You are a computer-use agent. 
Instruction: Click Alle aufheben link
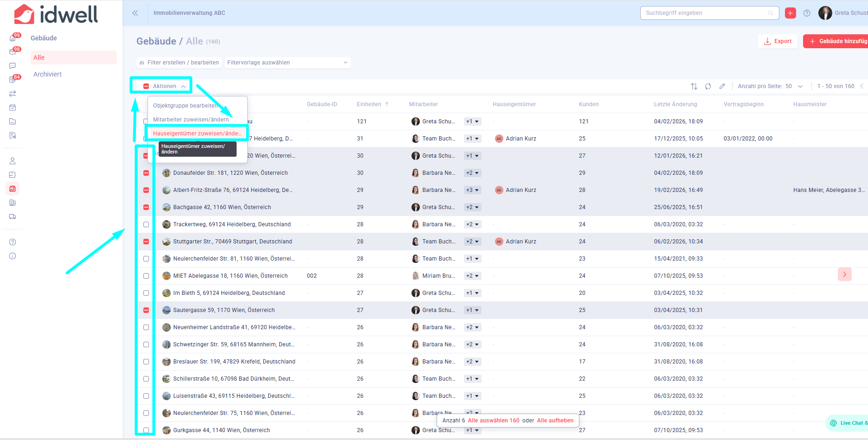(555, 421)
